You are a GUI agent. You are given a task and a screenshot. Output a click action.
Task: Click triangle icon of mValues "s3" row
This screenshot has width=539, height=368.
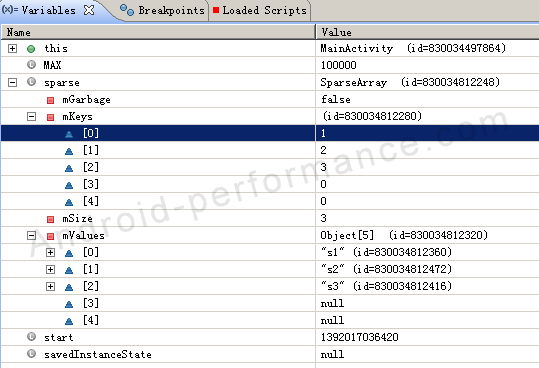pyautogui.click(x=69, y=287)
